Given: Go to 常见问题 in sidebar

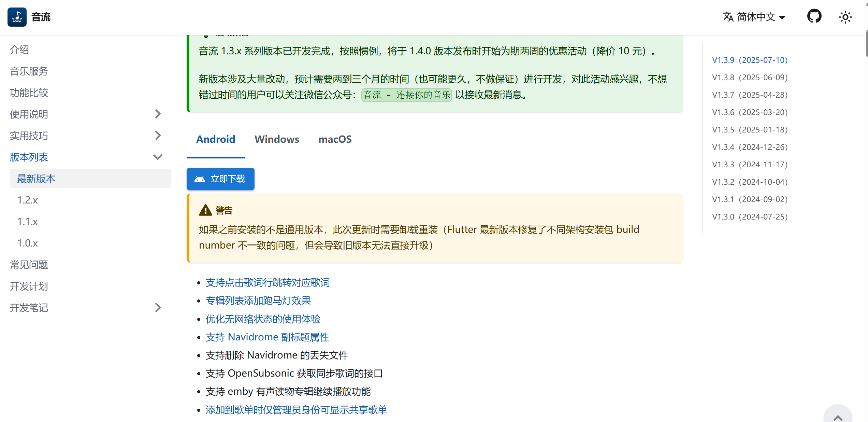Looking at the screenshot, I should (29, 265).
